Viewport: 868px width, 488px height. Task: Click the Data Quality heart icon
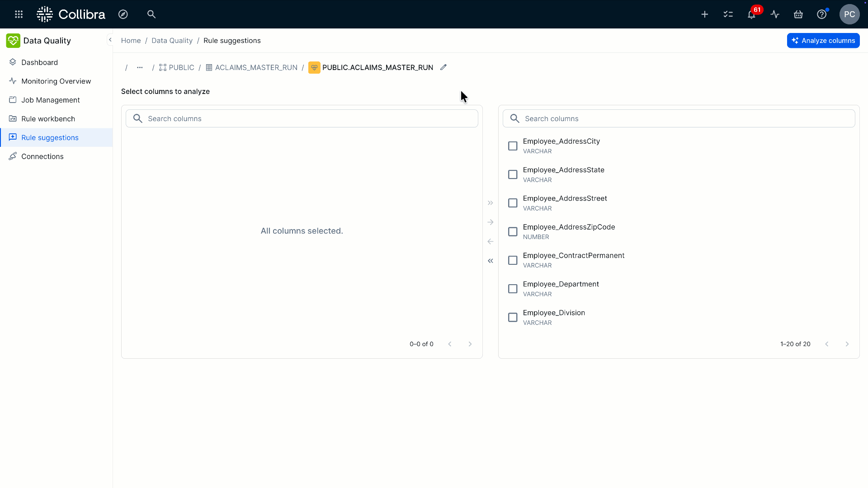pyautogui.click(x=13, y=41)
